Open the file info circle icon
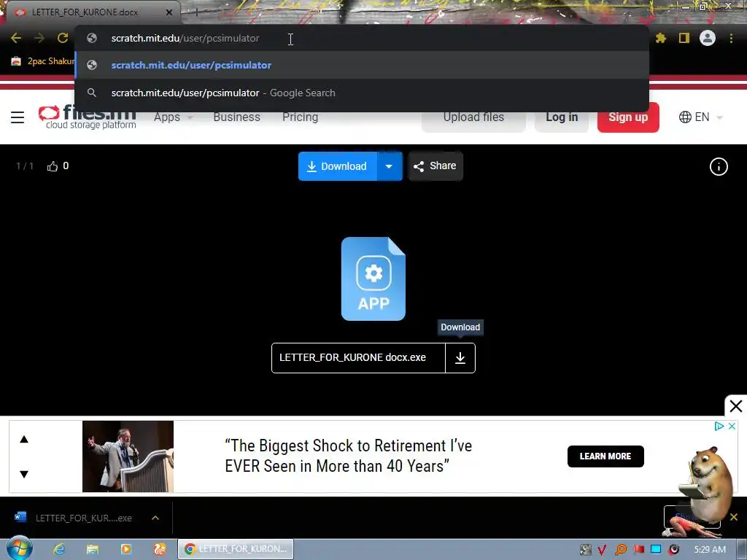Viewport: 747px width, 560px height. (x=719, y=167)
